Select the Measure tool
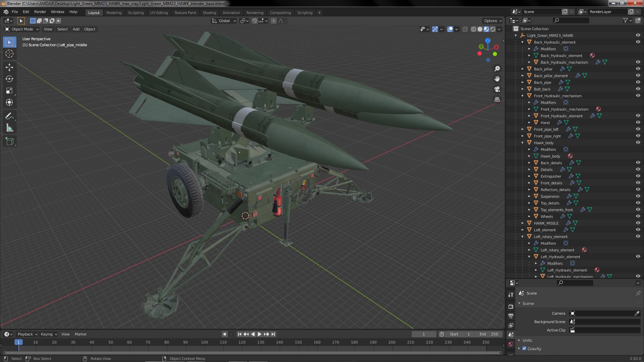The image size is (644, 362). click(x=9, y=128)
